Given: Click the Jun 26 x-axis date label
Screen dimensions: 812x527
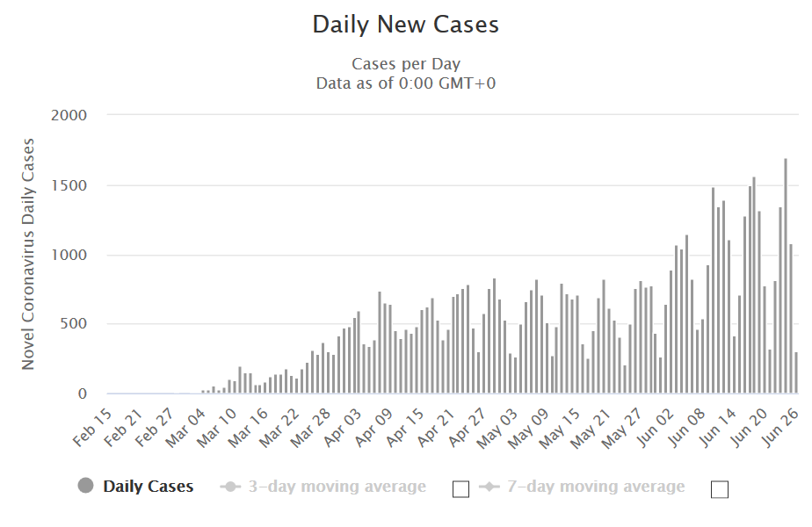Looking at the screenshot, I should (784, 420).
